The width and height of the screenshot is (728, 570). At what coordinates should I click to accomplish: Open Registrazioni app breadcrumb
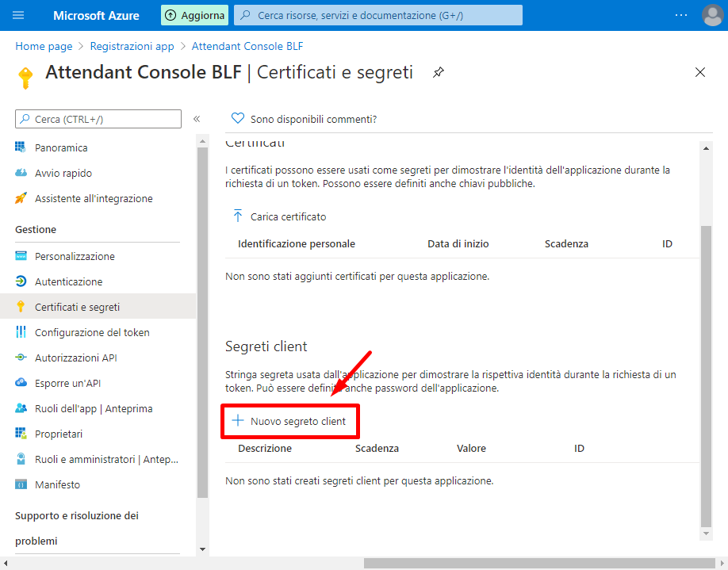click(132, 47)
